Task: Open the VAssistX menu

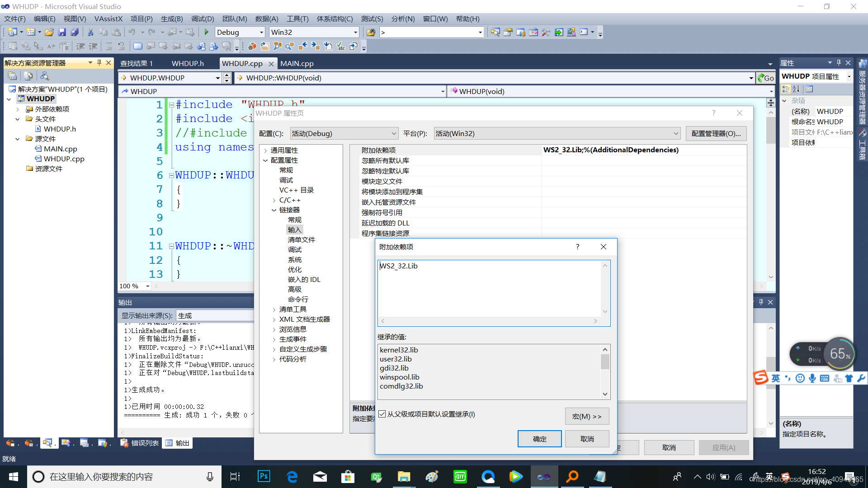Action: pyautogui.click(x=108, y=19)
